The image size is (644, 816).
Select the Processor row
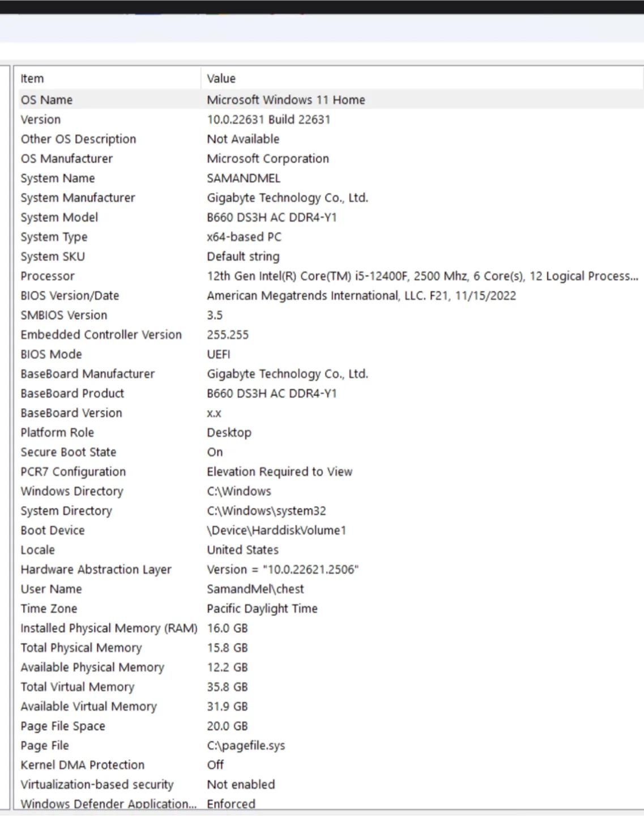(x=48, y=277)
